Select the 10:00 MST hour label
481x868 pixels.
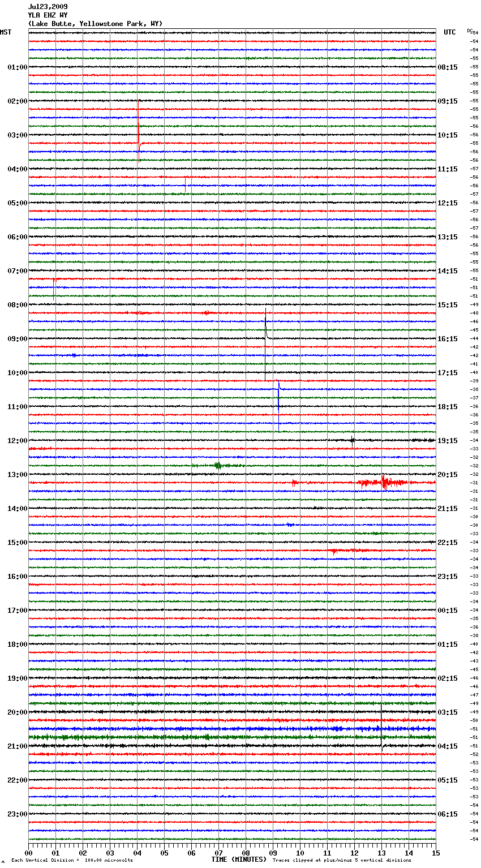[18, 373]
